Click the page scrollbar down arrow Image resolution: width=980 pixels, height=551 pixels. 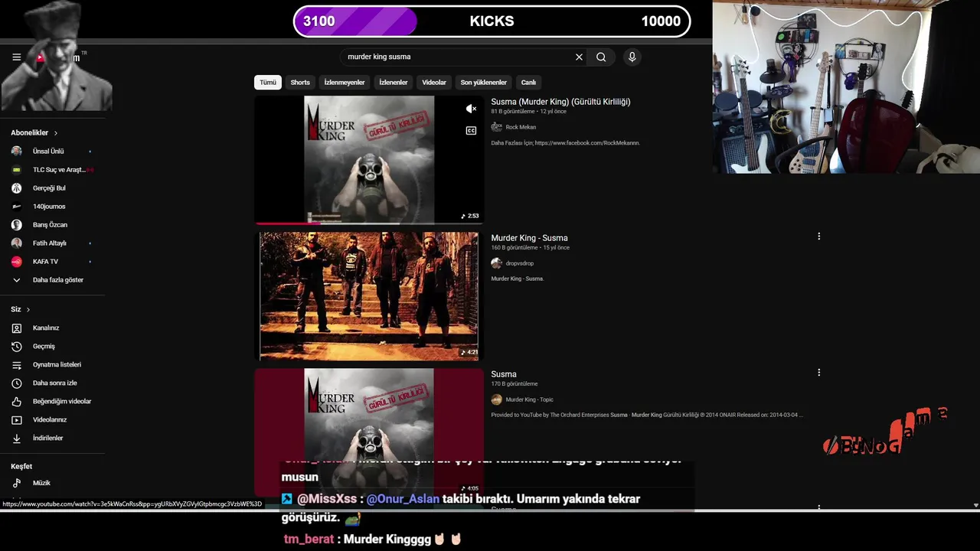[975, 505]
